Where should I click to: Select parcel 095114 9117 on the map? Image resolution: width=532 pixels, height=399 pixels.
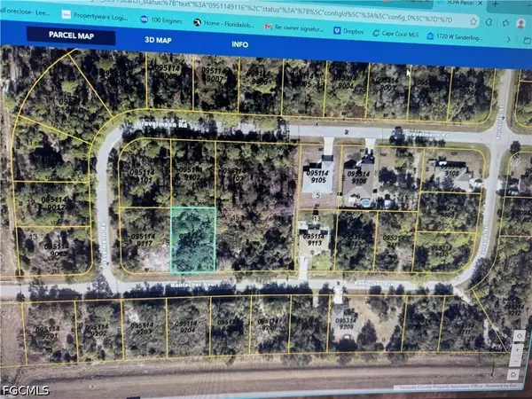click(x=144, y=239)
